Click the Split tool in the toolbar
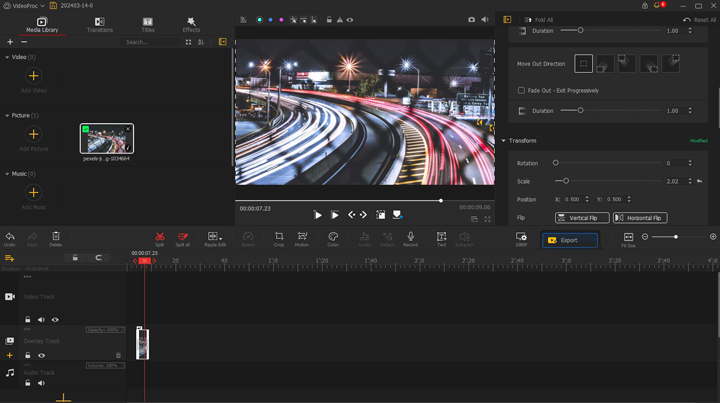The width and height of the screenshot is (720, 403). 159,238
